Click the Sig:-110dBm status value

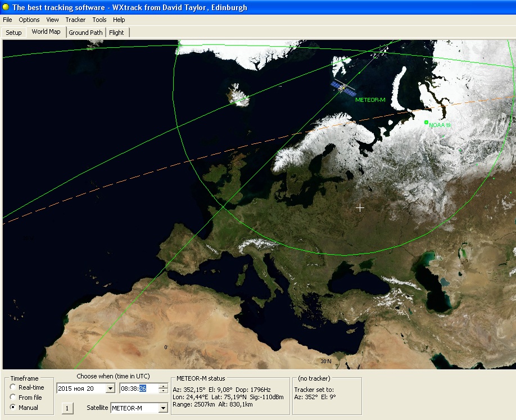(x=266, y=397)
